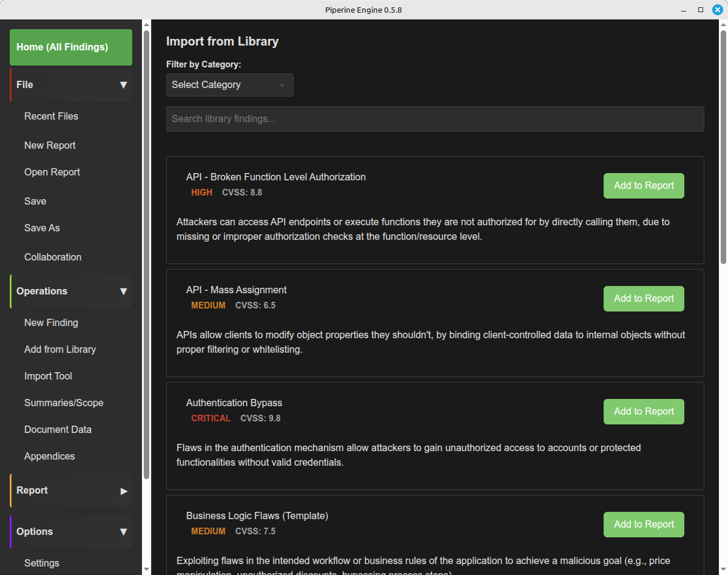Select New Report menu item
This screenshot has height=575, width=728.
[50, 145]
